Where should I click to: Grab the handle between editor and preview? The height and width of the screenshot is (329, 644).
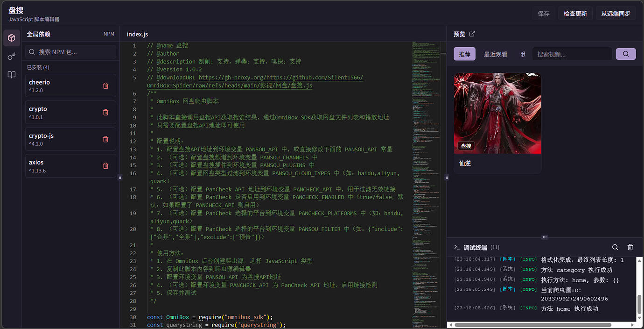coord(447,177)
